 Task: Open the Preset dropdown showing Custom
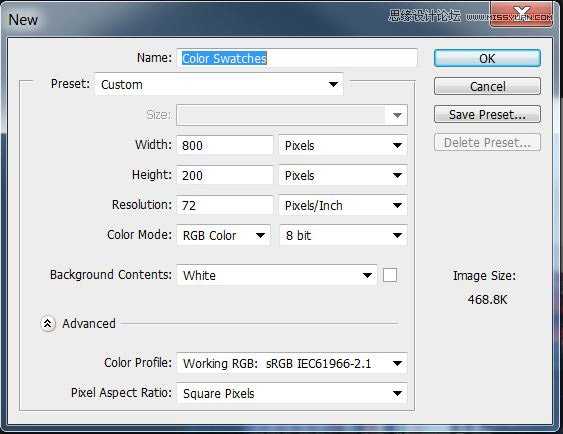click(x=219, y=84)
